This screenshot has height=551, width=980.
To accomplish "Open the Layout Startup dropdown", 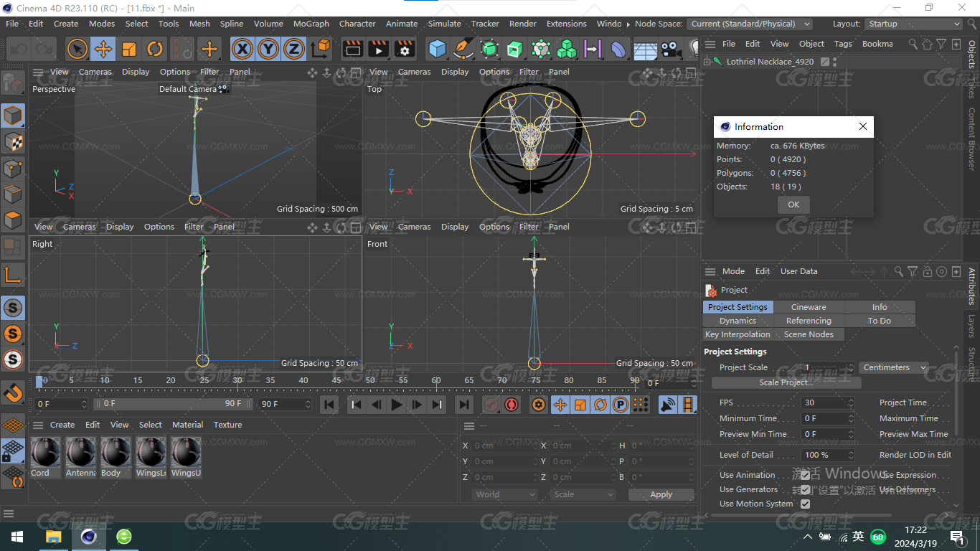I will pyautogui.click(x=913, y=24).
